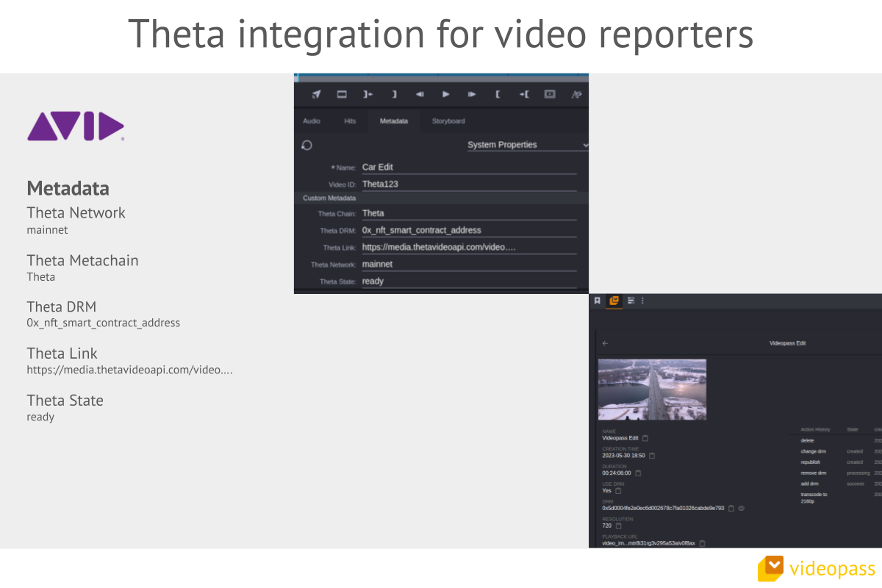Switch to the Audio tab
The image size is (882, 588).
tap(312, 121)
